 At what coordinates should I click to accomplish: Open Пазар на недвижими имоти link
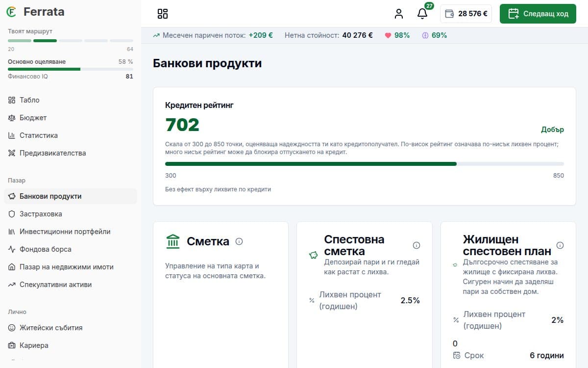pyautogui.click(x=71, y=267)
